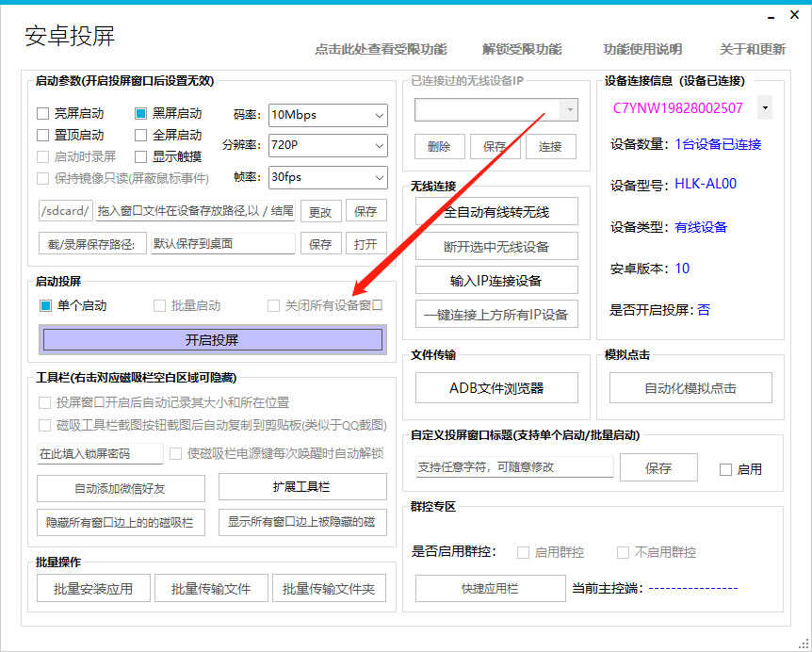
Task: Click 批量传输文件 button
Action: click(211, 588)
